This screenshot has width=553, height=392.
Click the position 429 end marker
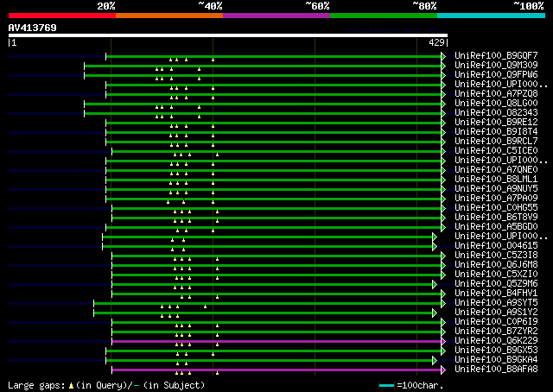click(x=438, y=42)
